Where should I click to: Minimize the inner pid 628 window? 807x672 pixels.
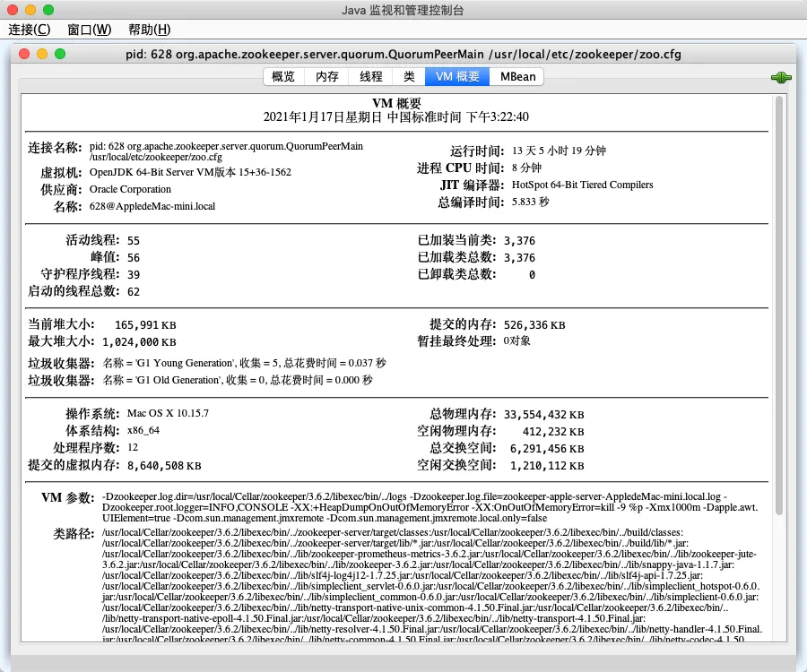tap(42, 54)
